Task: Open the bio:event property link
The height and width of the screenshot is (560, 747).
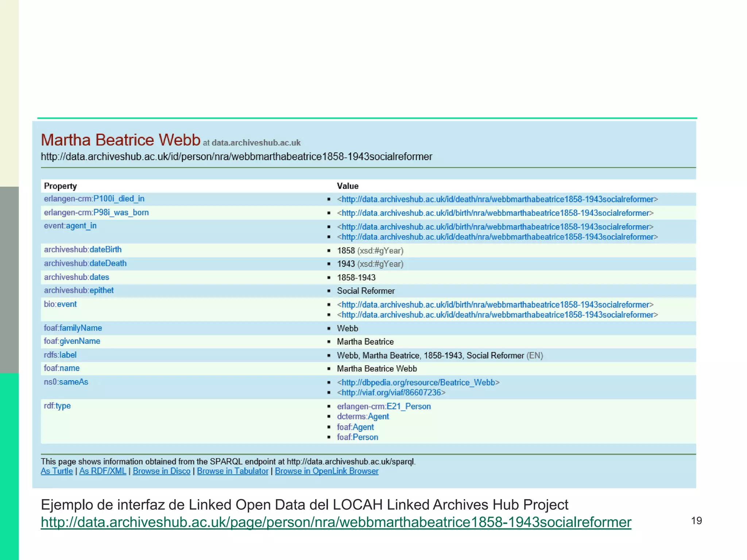Action: 60,304
